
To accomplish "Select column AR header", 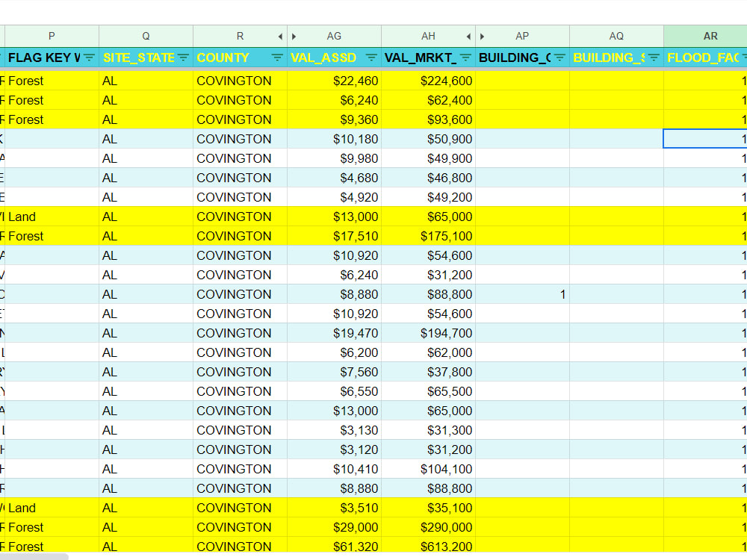I will (x=706, y=36).
